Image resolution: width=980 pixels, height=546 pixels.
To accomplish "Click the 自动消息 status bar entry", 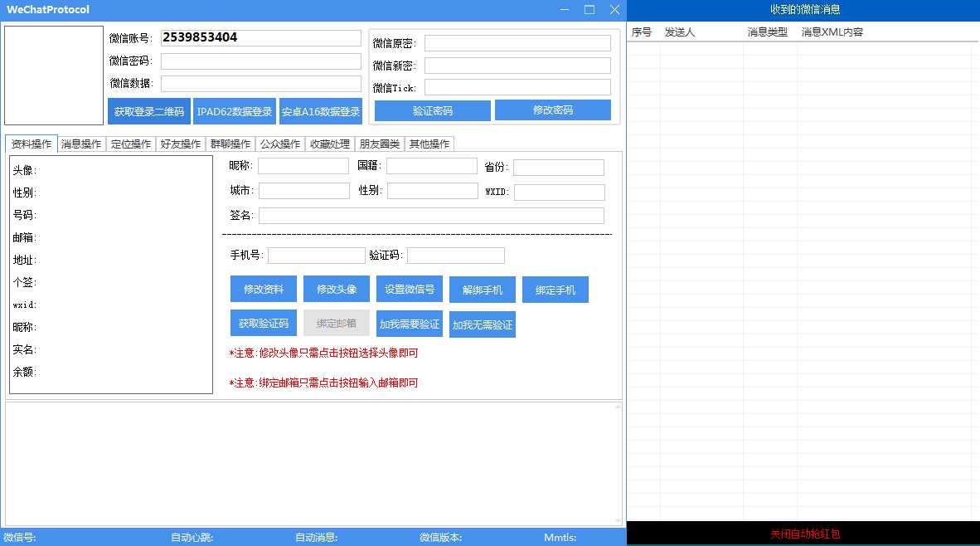I will [316, 537].
